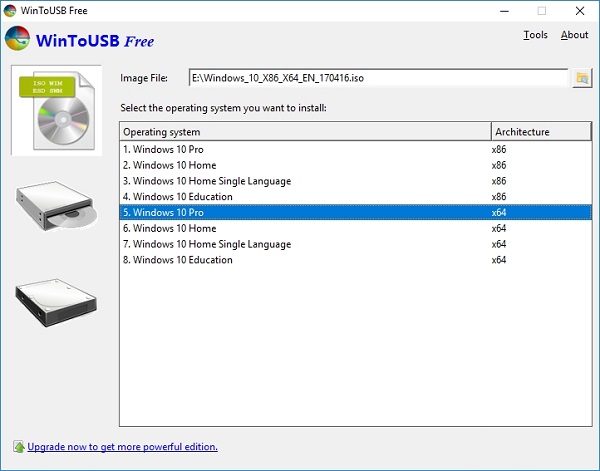
Task: Follow the Upgrade now to get more powerful edition link
Action: coord(122,447)
